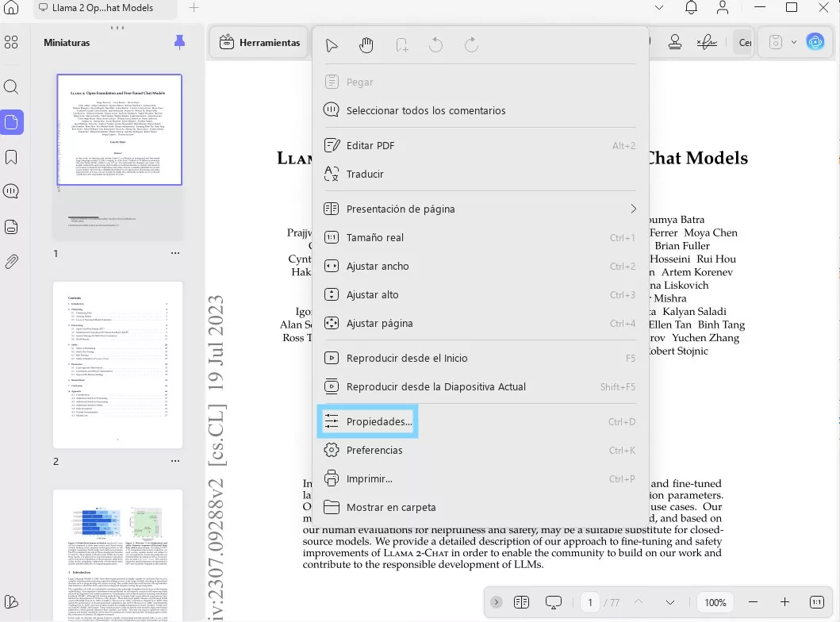
Task: Open the UPDF AI assistant icon
Action: click(x=815, y=42)
